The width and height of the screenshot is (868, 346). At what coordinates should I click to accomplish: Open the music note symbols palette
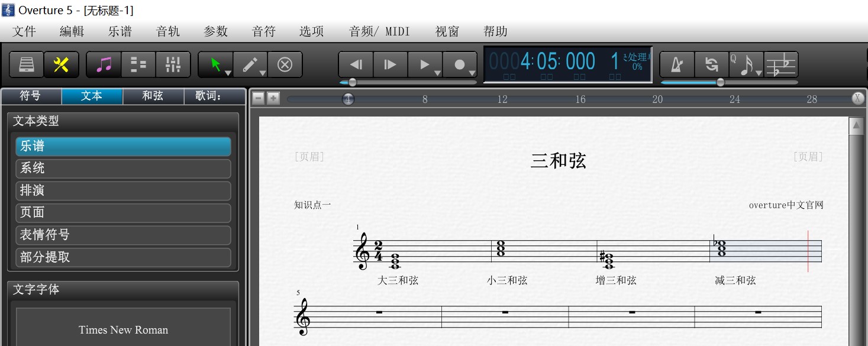click(104, 64)
